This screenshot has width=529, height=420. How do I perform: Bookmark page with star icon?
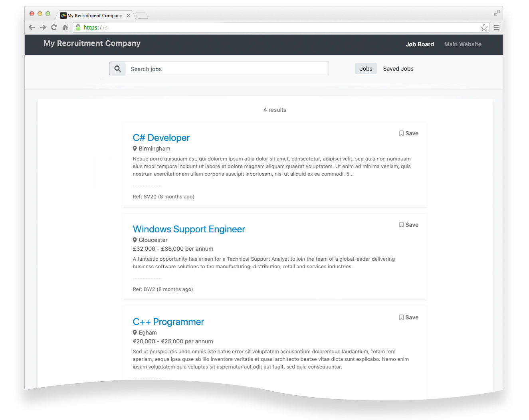click(x=484, y=28)
